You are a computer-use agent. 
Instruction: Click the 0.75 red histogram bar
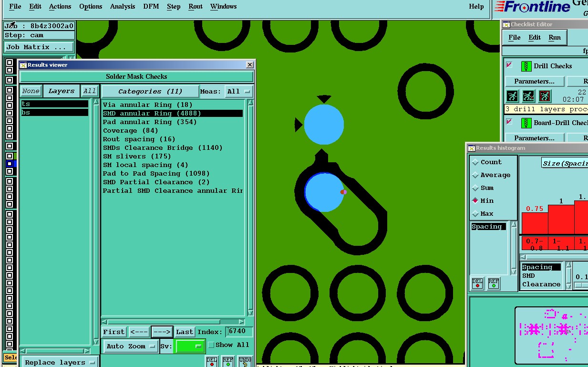[x=535, y=223]
